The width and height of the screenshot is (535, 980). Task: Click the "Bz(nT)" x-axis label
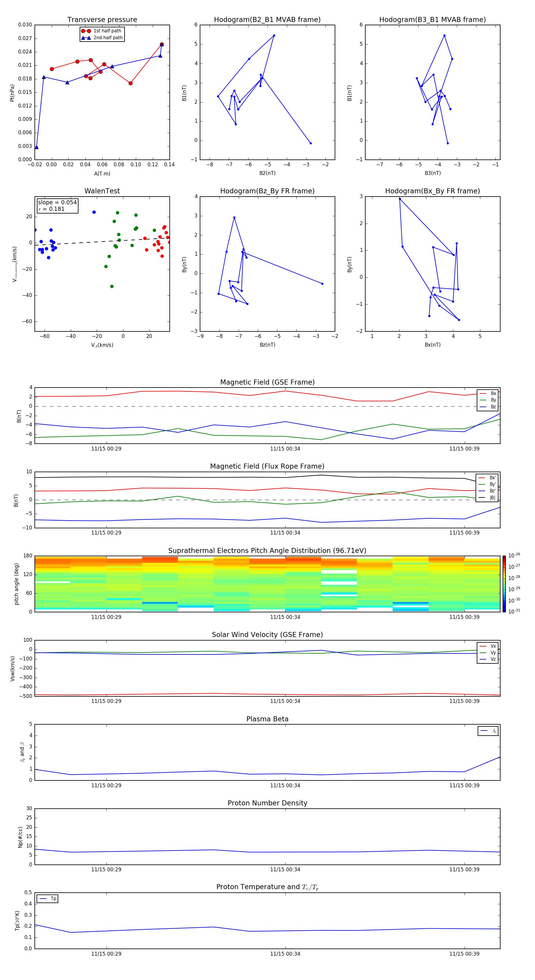point(267,345)
